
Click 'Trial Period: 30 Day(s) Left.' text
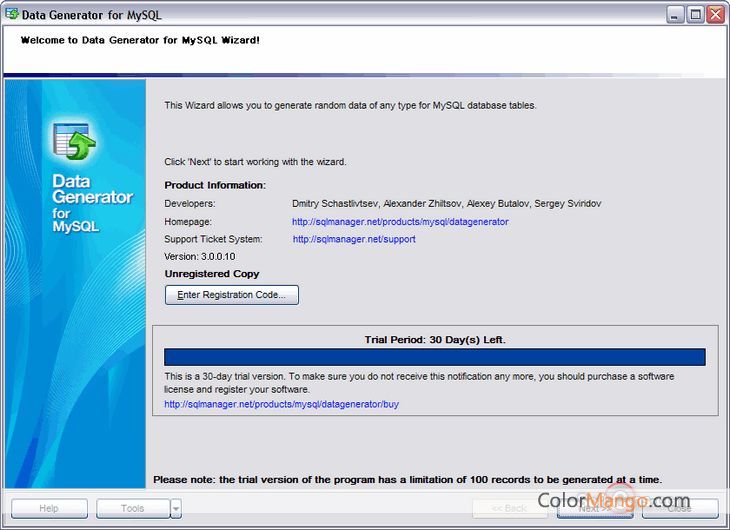point(435,340)
